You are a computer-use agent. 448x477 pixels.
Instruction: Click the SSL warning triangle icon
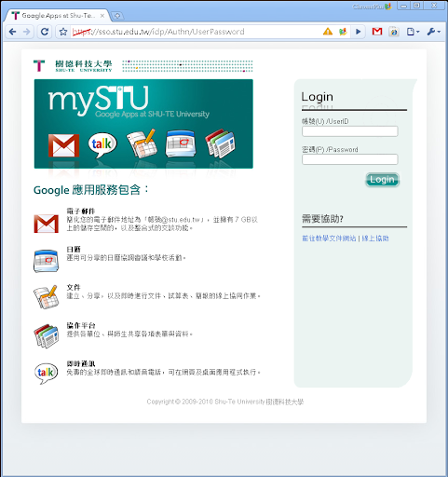[328, 32]
